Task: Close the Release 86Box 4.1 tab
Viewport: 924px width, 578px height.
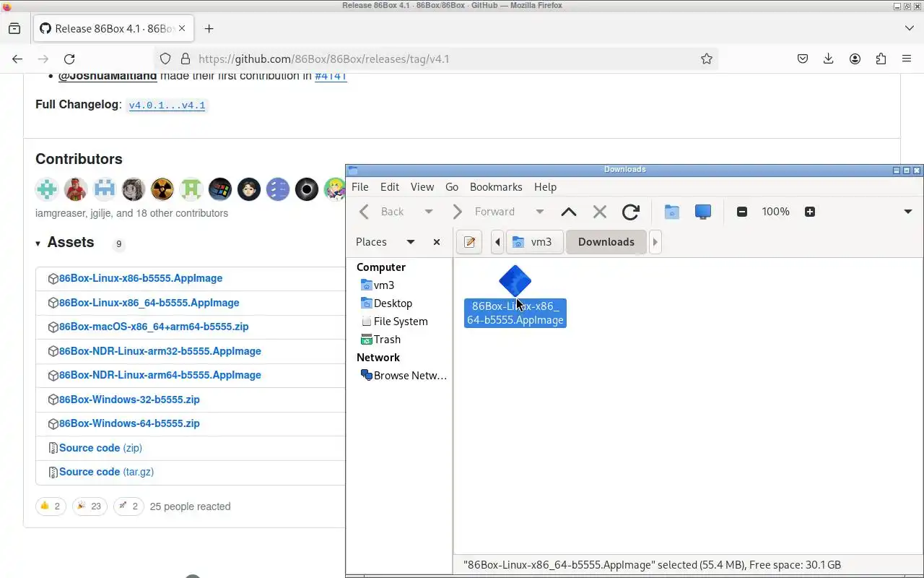Action: pos(182,29)
